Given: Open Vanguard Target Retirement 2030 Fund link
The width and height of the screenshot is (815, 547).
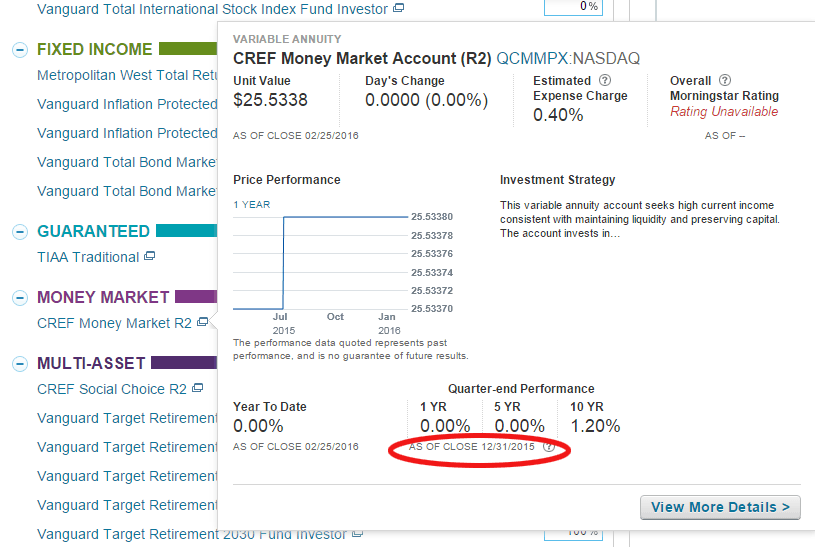Looking at the screenshot, I should pyautogui.click(x=192, y=535).
